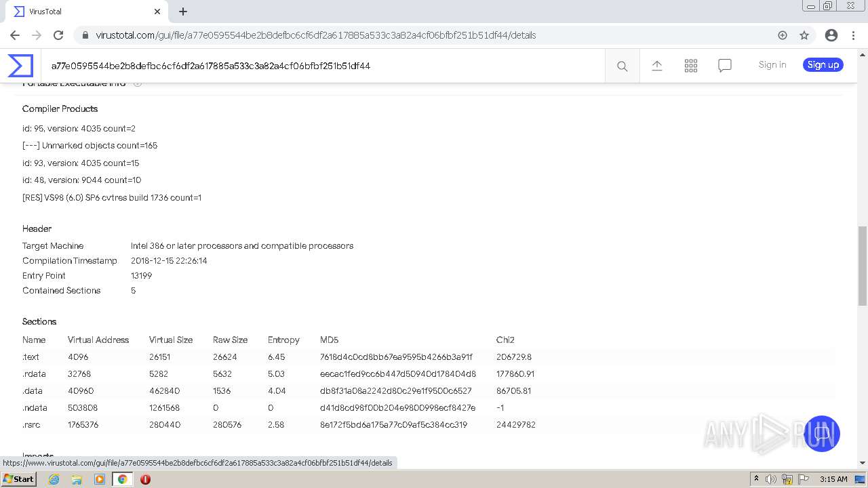This screenshot has width=868, height=488.
Task: Click the Chi2 column header
Action: 505,340
